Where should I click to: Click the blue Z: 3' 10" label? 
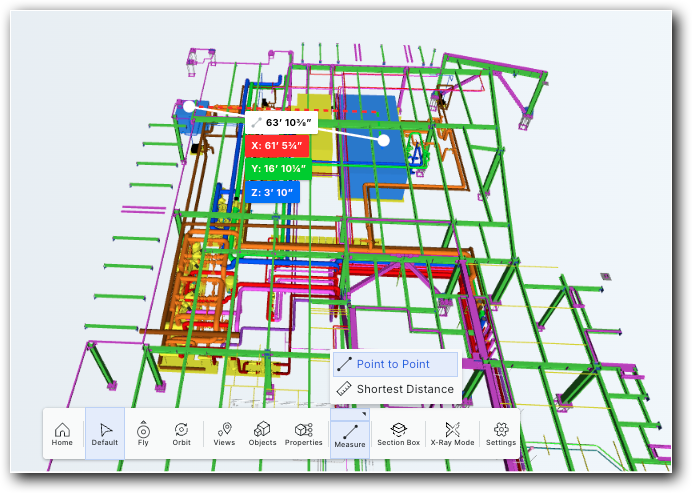(272, 192)
